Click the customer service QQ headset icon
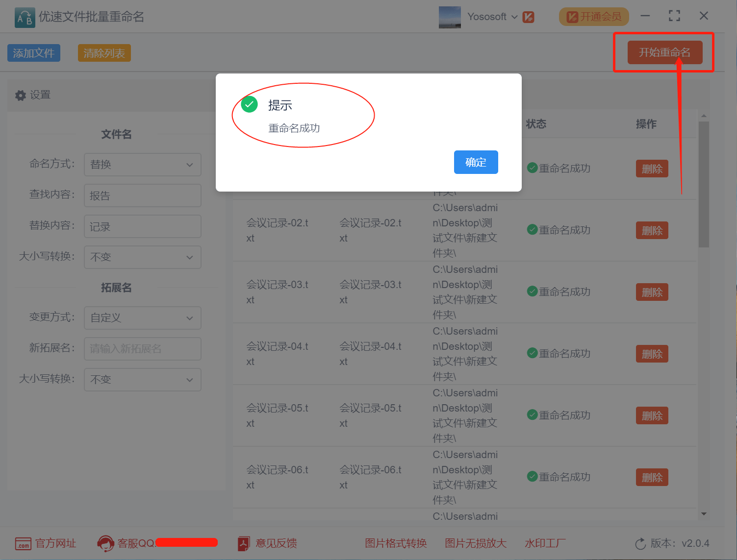737x560 pixels. tap(105, 543)
